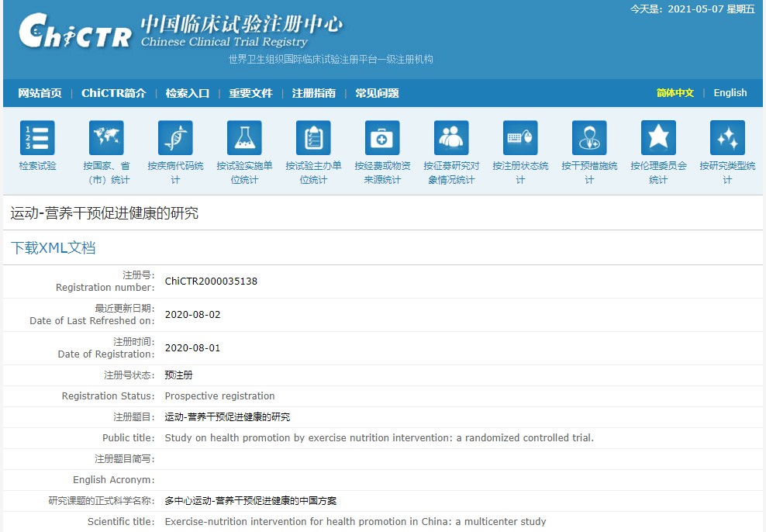Click the 按伦理委员会统计 text label

click(x=658, y=172)
